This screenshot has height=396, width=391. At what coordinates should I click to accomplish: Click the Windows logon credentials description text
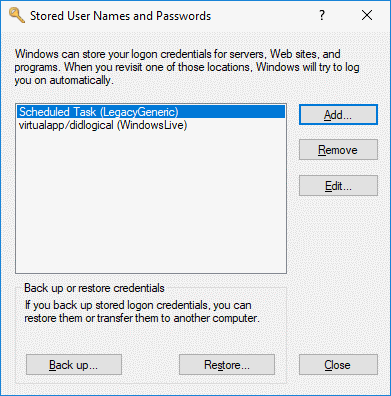(187, 67)
